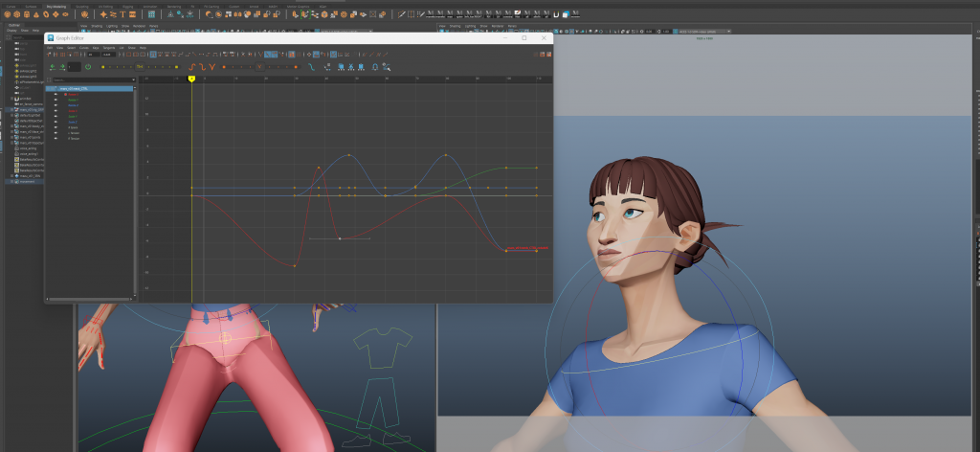Toggle the highlighted tangent button in Graph Editor

[x=153, y=55]
